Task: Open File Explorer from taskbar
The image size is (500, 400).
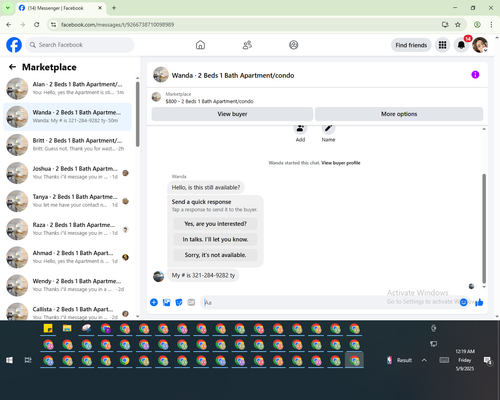Action: pyautogui.click(x=67, y=329)
